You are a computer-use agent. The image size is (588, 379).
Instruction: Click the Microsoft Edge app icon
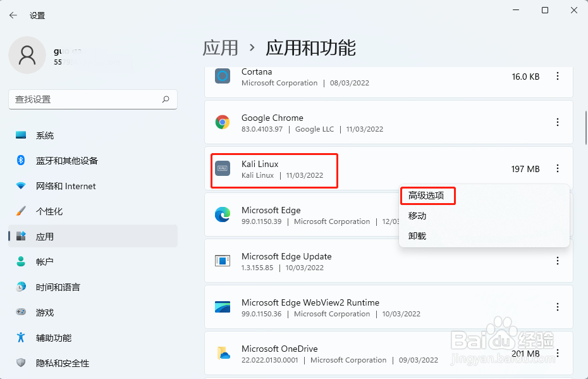223,214
